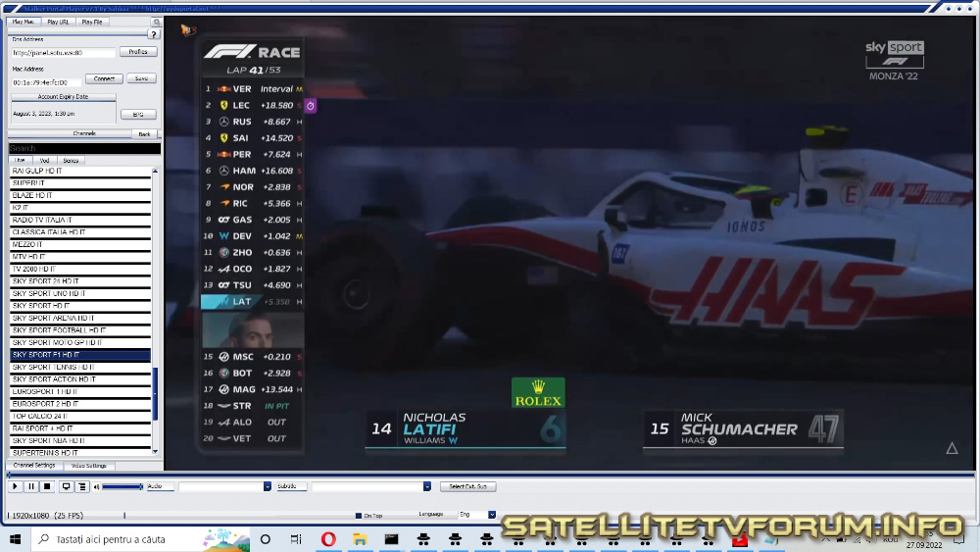980x552 pixels.
Task: Click the seek progress bar
Action: click(x=491, y=476)
